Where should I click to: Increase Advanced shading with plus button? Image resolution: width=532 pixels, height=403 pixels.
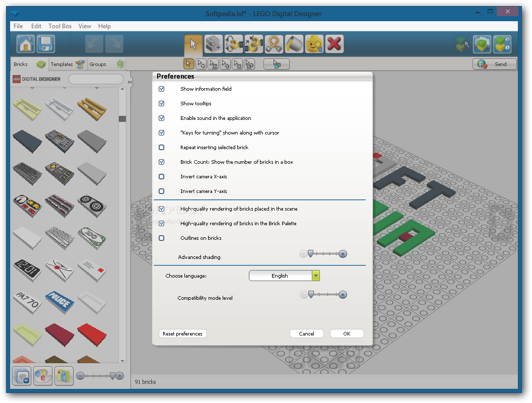(x=343, y=254)
